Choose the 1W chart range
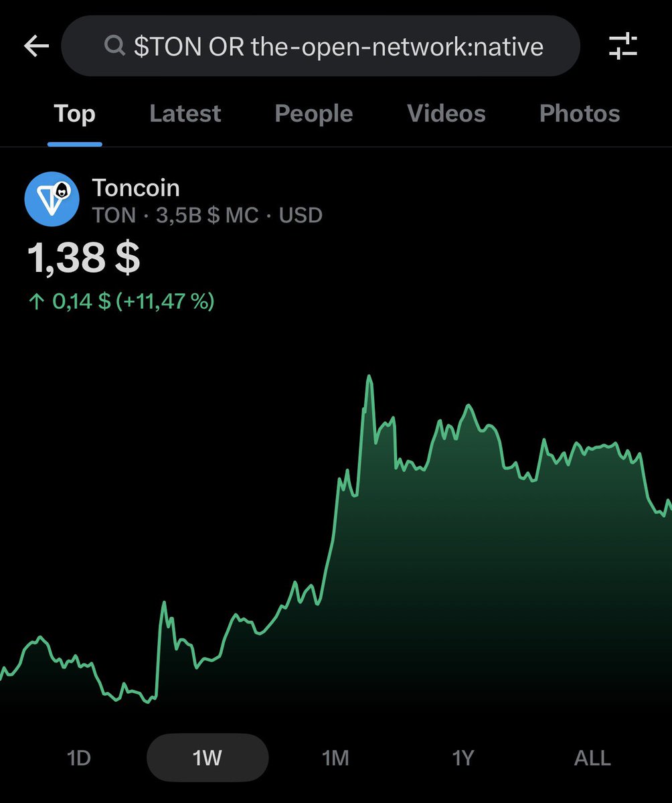 (207, 757)
